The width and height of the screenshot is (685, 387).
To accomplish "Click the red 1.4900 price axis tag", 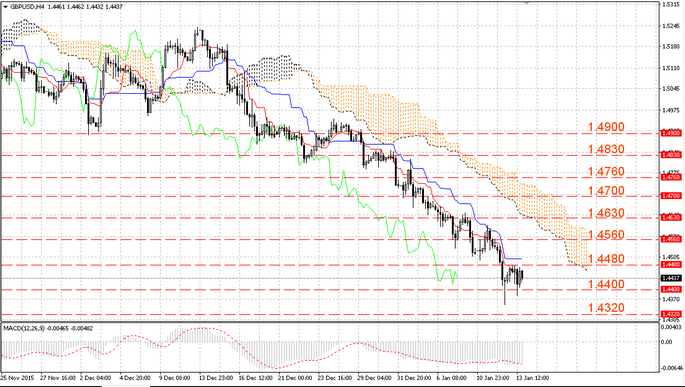I will (671, 132).
